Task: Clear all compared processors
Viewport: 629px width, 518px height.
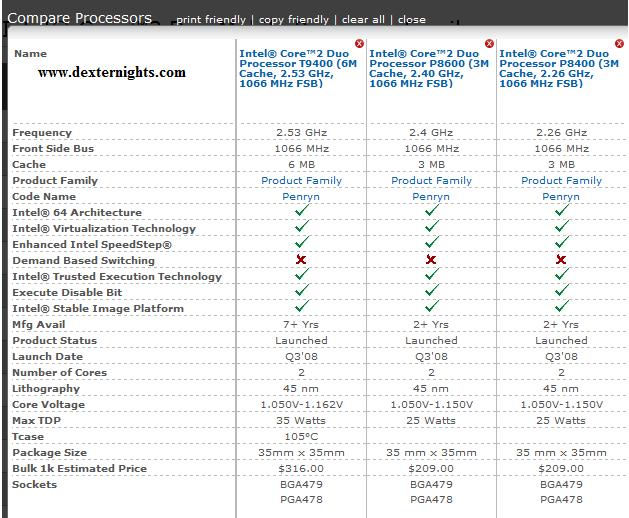Action: click(x=363, y=20)
